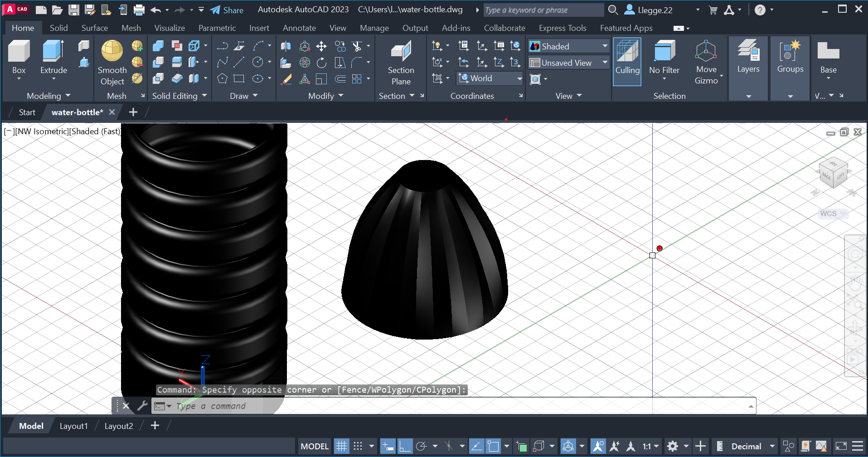Click the search keyword input box
Screen dimensions: 868x457
(543, 10)
